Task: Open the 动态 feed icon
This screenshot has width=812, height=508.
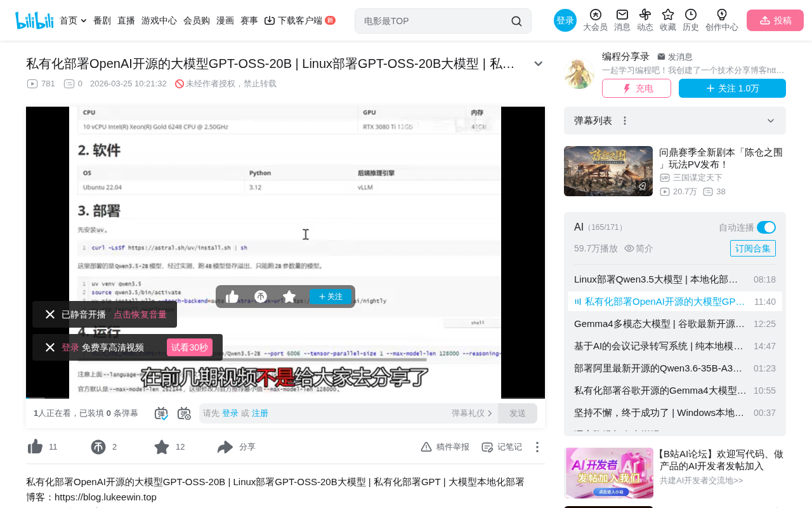Action: tap(645, 20)
